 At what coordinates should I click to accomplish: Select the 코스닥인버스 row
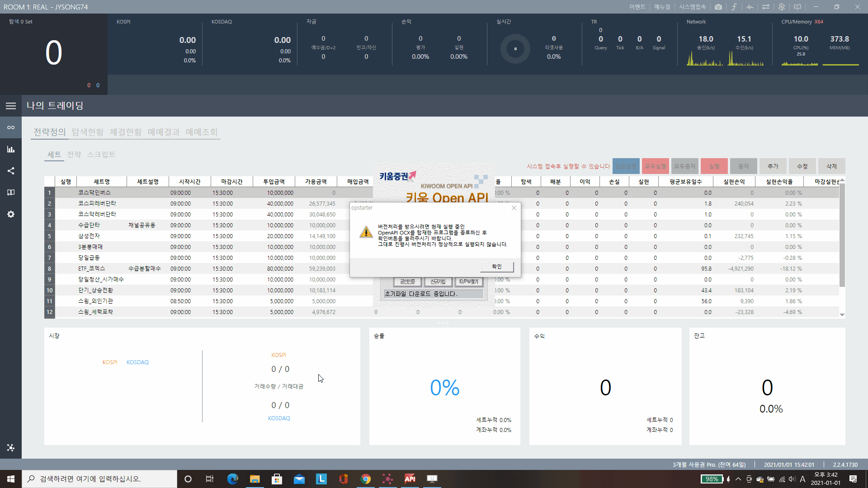tap(442, 192)
